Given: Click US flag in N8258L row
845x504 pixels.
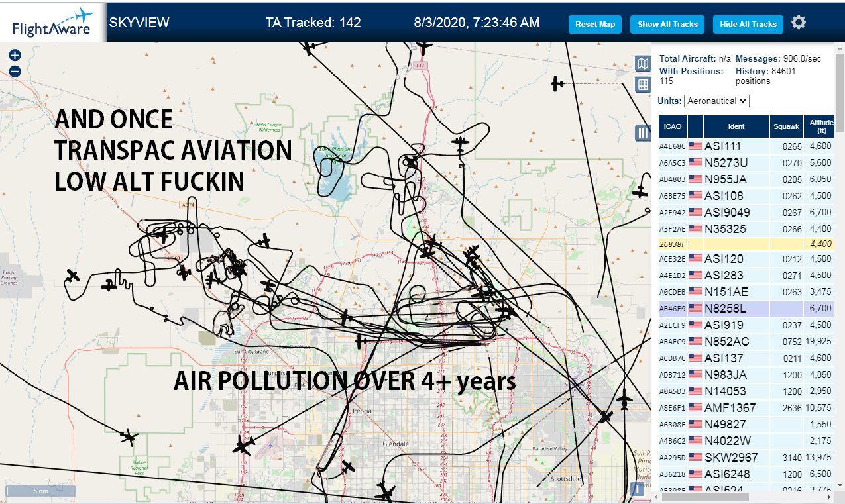Looking at the screenshot, I should click(x=695, y=309).
